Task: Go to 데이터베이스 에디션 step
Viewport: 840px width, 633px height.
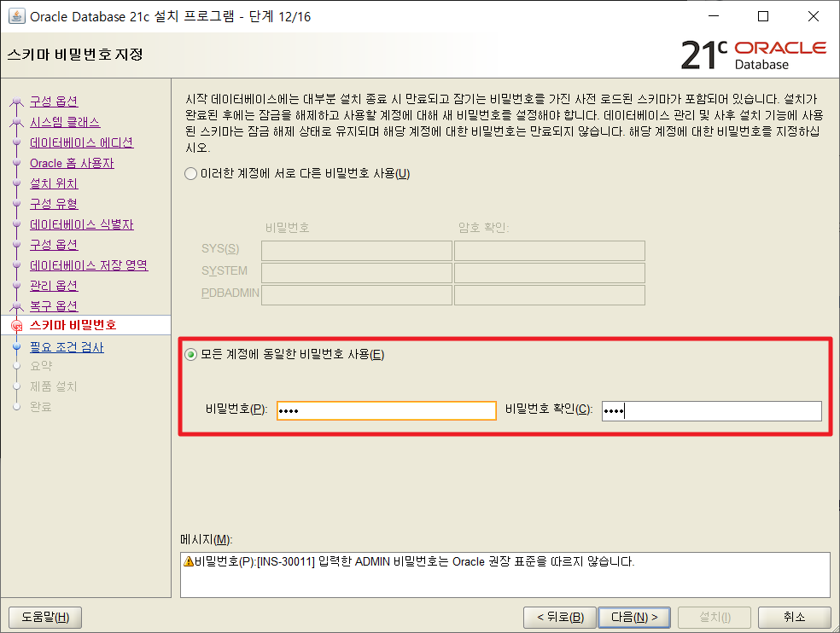Action: pos(81,142)
